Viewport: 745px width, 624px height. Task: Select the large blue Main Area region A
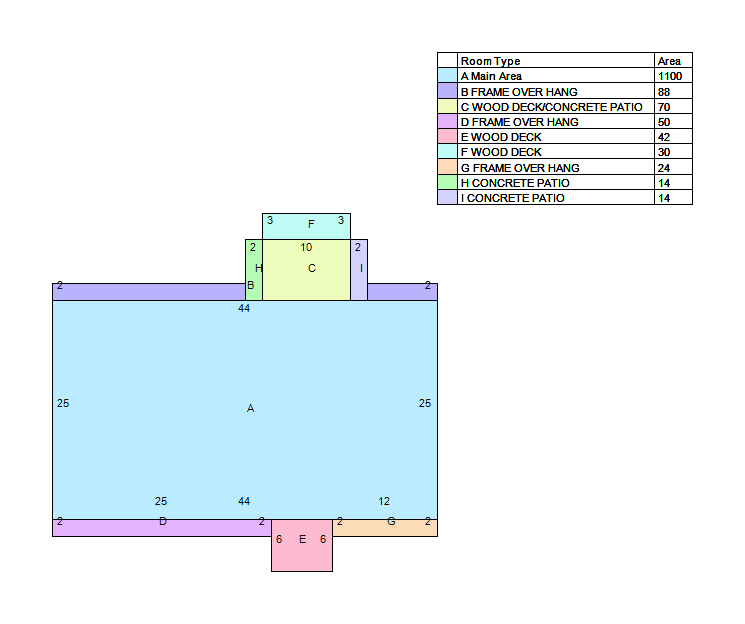245,410
